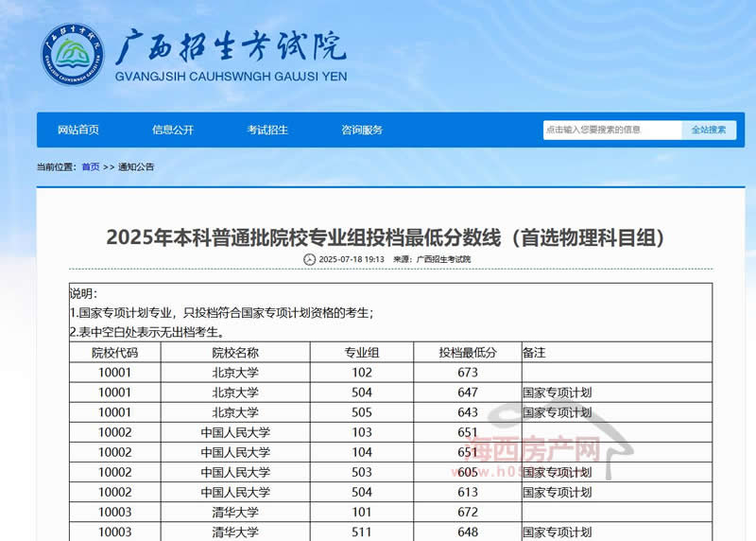Click 专业组 cell 511 for 清华大学
The width and height of the screenshot is (756, 541).
click(362, 532)
